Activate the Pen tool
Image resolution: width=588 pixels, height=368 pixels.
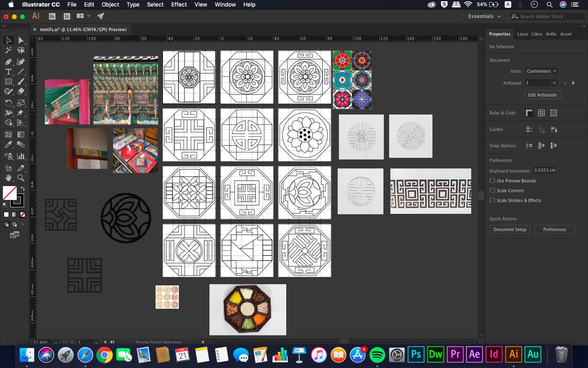coord(9,62)
